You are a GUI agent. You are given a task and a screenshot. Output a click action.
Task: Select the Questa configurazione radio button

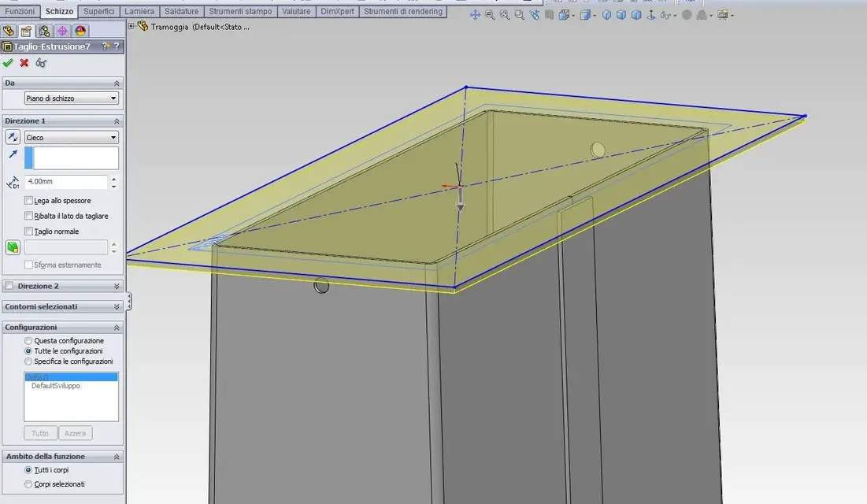(28, 341)
